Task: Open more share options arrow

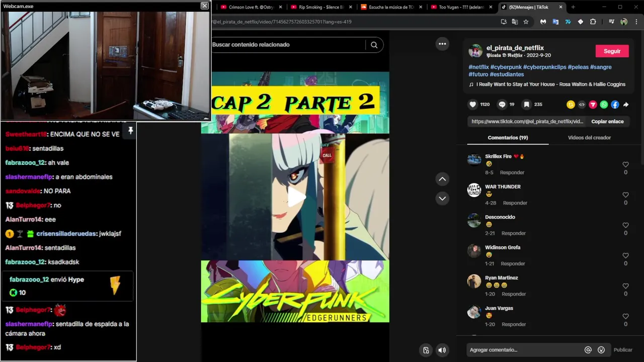Action: tap(626, 105)
